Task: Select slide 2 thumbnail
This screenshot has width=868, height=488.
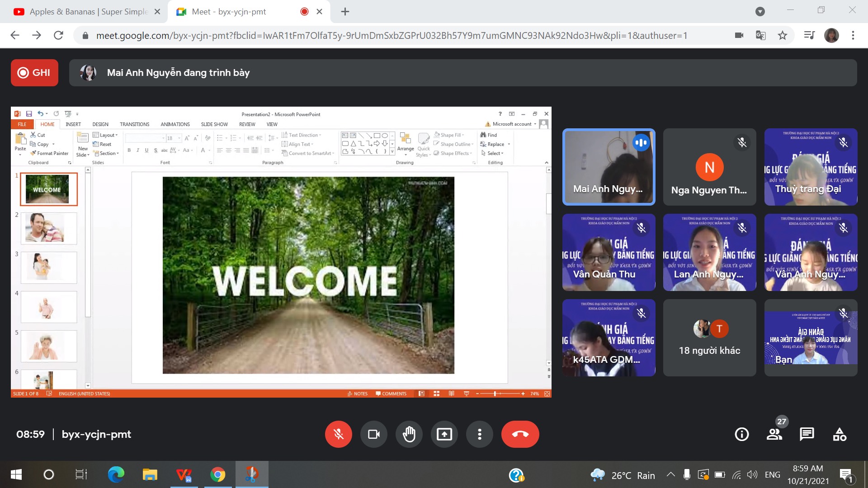Action: tap(49, 228)
